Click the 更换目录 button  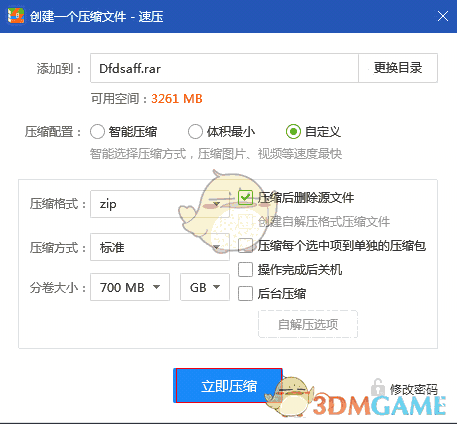coord(398,68)
